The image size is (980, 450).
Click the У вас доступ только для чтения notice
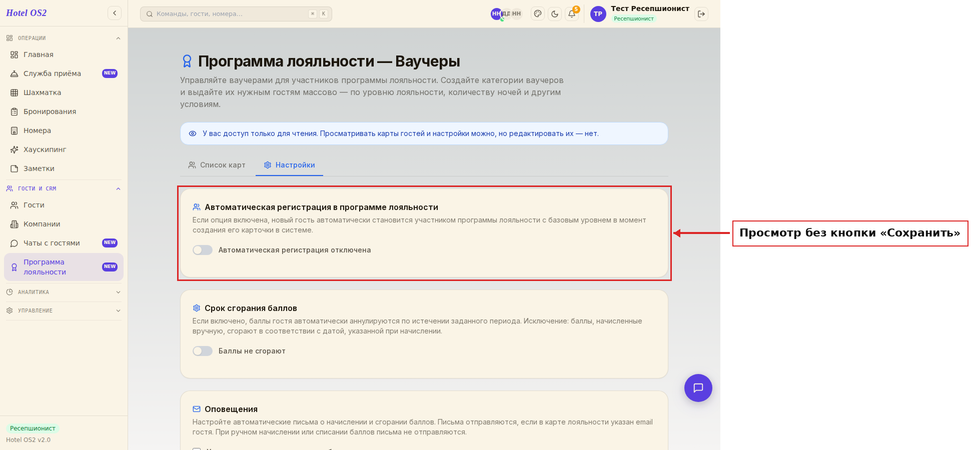pyautogui.click(x=424, y=133)
